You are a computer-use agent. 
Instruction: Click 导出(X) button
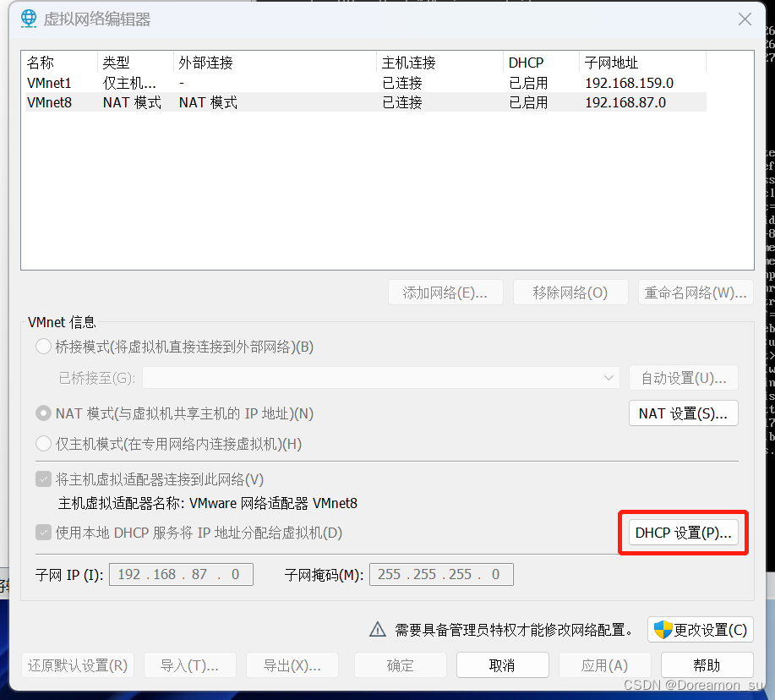coord(292,665)
